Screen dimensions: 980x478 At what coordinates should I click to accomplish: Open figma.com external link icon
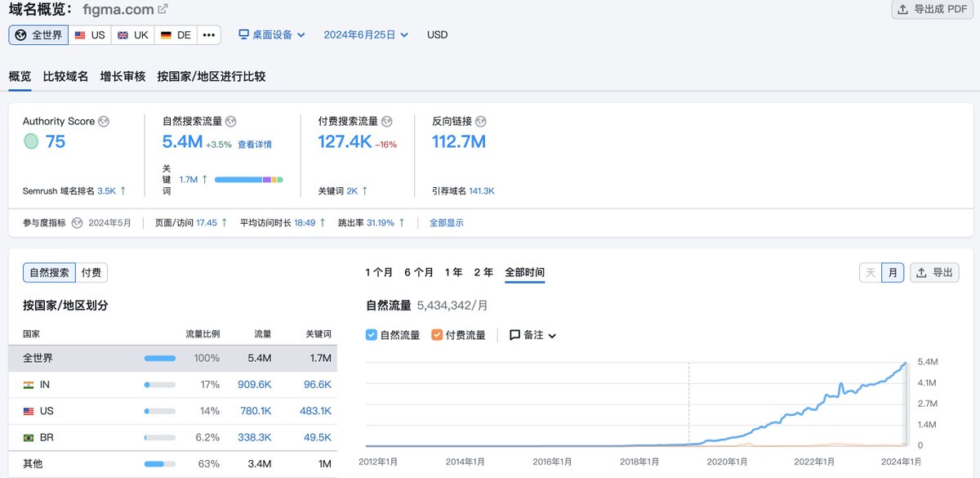(163, 9)
